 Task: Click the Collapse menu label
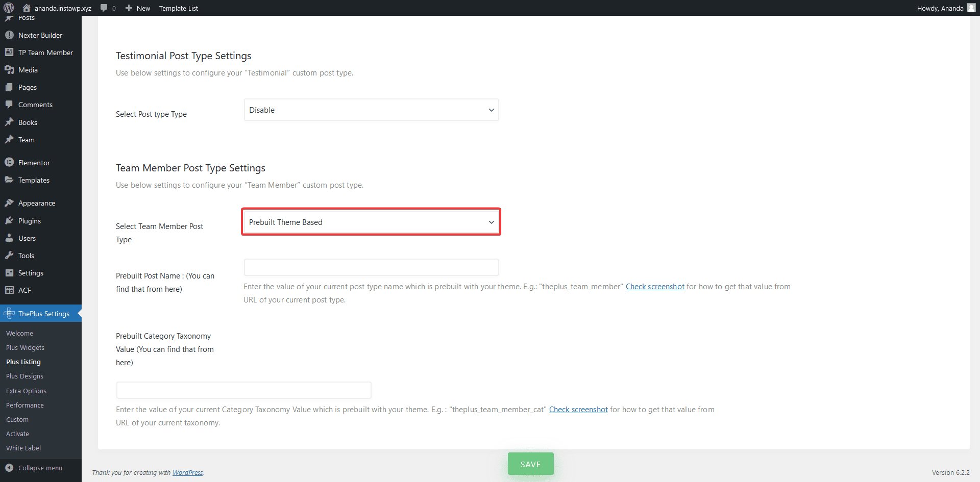point(40,468)
